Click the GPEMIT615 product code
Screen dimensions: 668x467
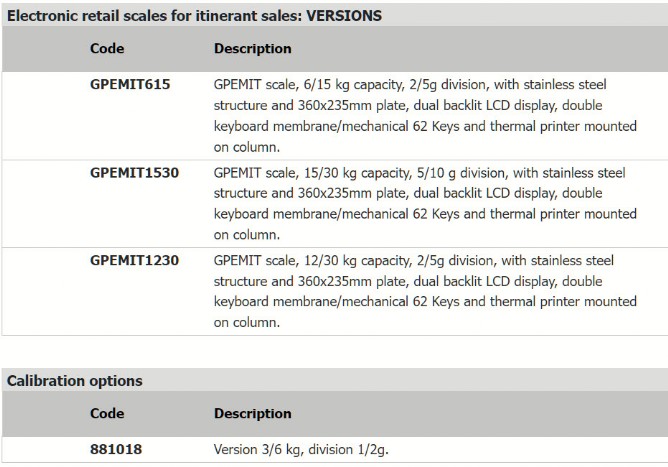(130, 84)
